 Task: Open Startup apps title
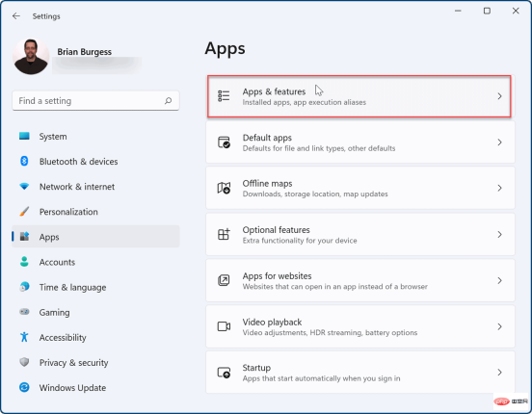point(256,368)
